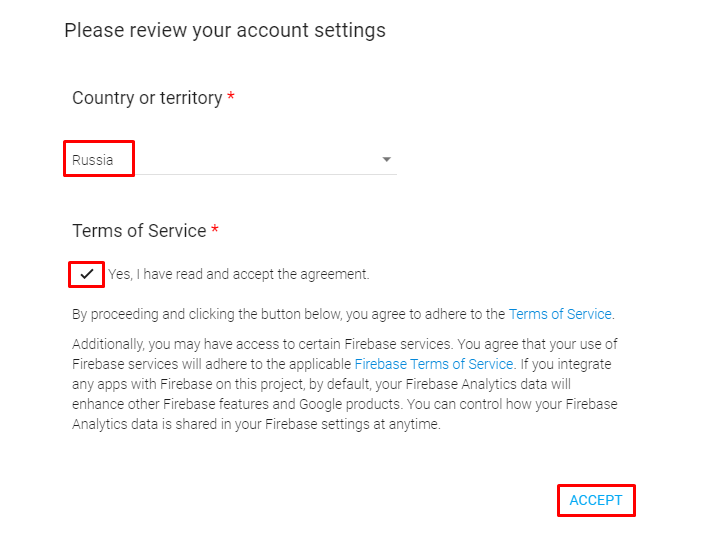Click the 'By proceeding and clicking' sentence
The height and width of the screenshot is (533, 707).
(x=343, y=314)
